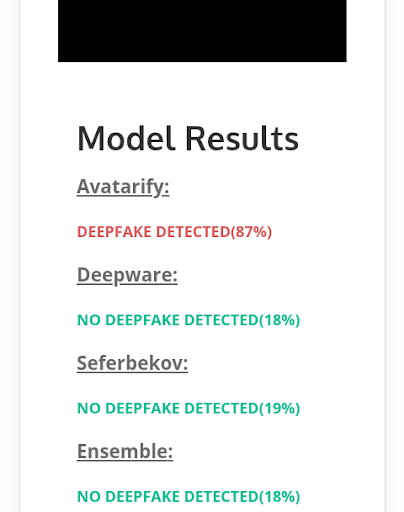Click the Deepware NO DEEPFAKE DETECTED(18%) result
Viewport: 404px width, 512px height.
pyautogui.click(x=189, y=320)
